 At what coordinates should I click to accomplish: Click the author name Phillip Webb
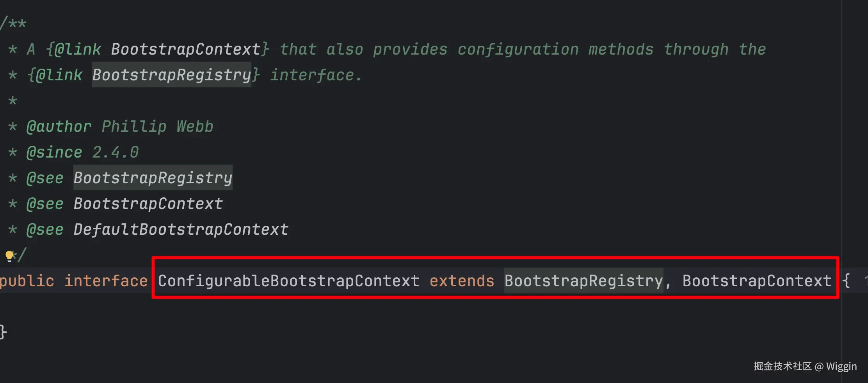click(157, 127)
